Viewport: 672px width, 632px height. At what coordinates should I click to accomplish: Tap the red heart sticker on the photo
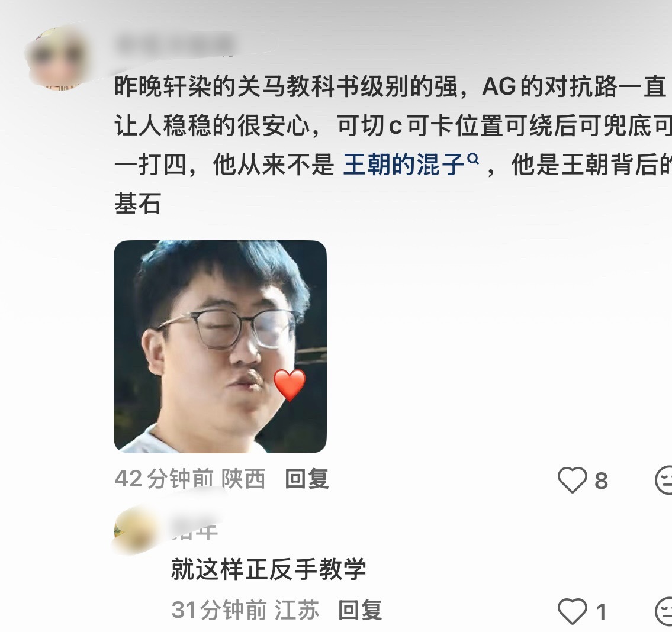290,385
